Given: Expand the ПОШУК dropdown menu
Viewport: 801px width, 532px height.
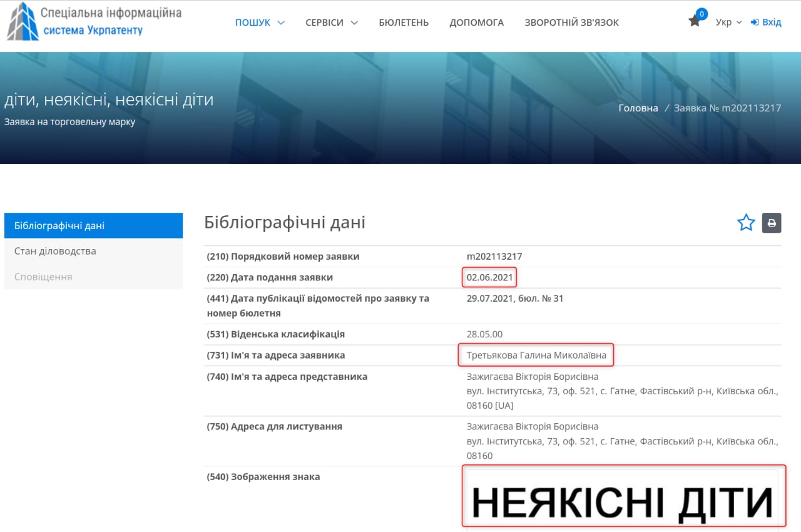Looking at the screenshot, I should [260, 23].
